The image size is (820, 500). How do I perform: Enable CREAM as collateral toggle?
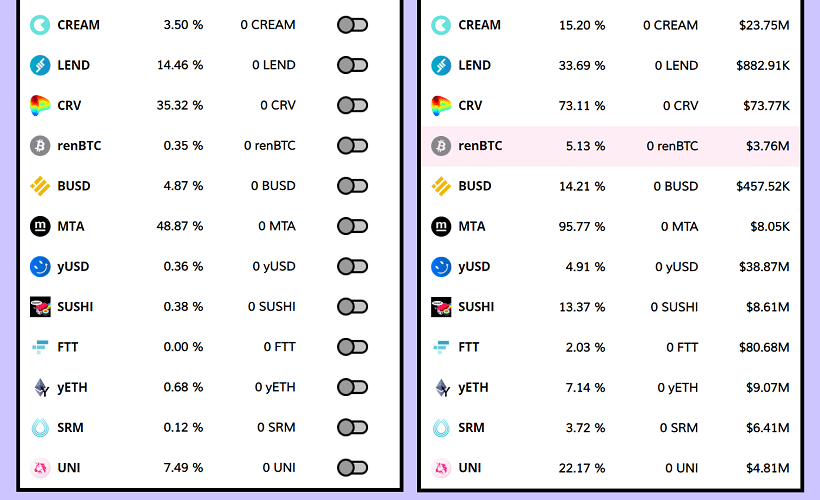pos(352,25)
